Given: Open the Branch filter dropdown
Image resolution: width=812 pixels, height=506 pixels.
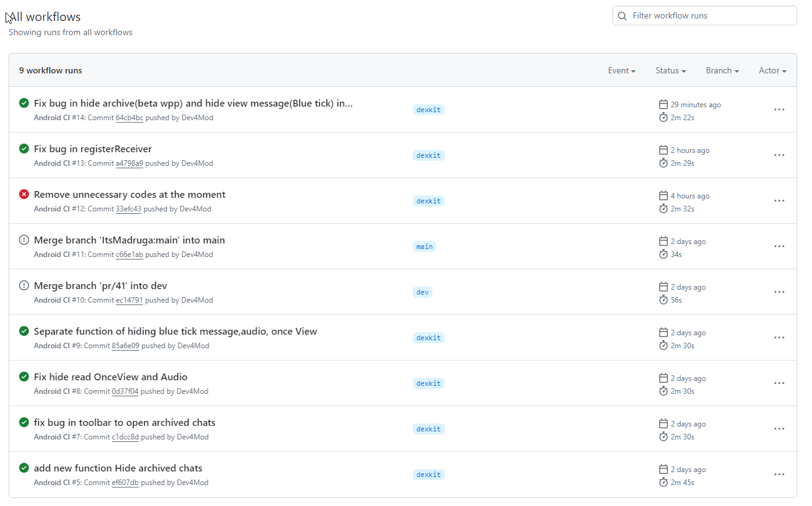Looking at the screenshot, I should (x=722, y=71).
